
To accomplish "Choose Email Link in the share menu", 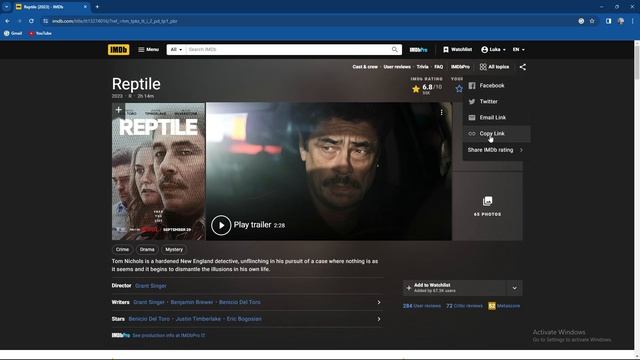I will [496, 118].
